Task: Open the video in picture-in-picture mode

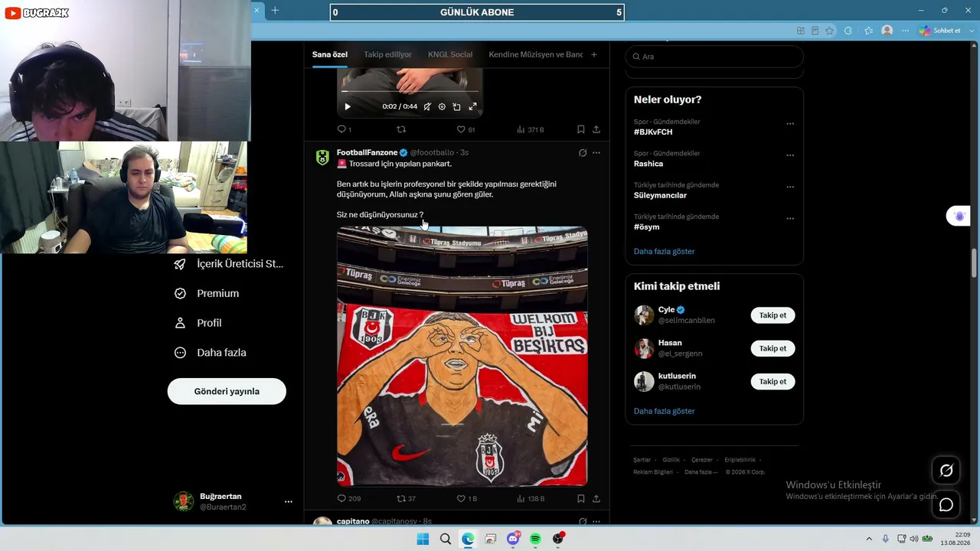Action: pyautogui.click(x=456, y=107)
